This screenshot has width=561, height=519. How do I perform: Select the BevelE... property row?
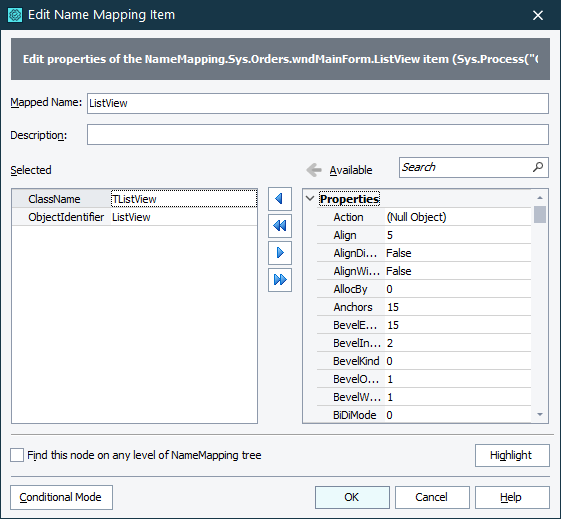(x=424, y=325)
